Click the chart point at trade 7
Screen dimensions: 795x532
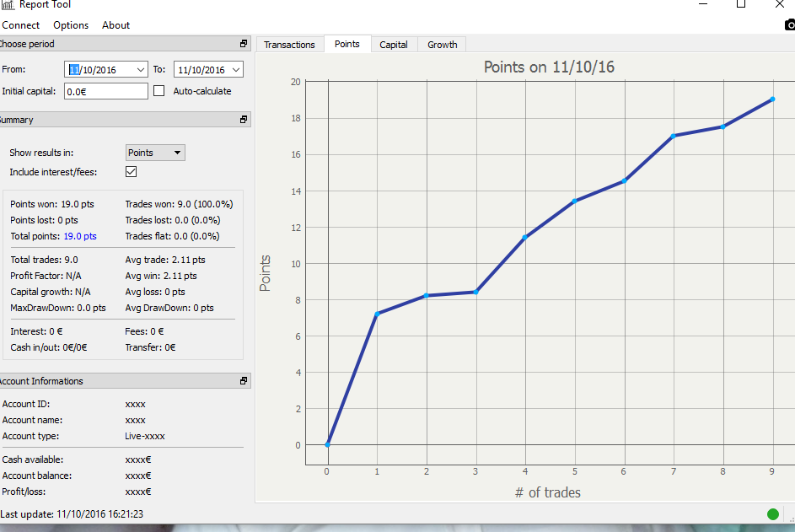(x=673, y=136)
